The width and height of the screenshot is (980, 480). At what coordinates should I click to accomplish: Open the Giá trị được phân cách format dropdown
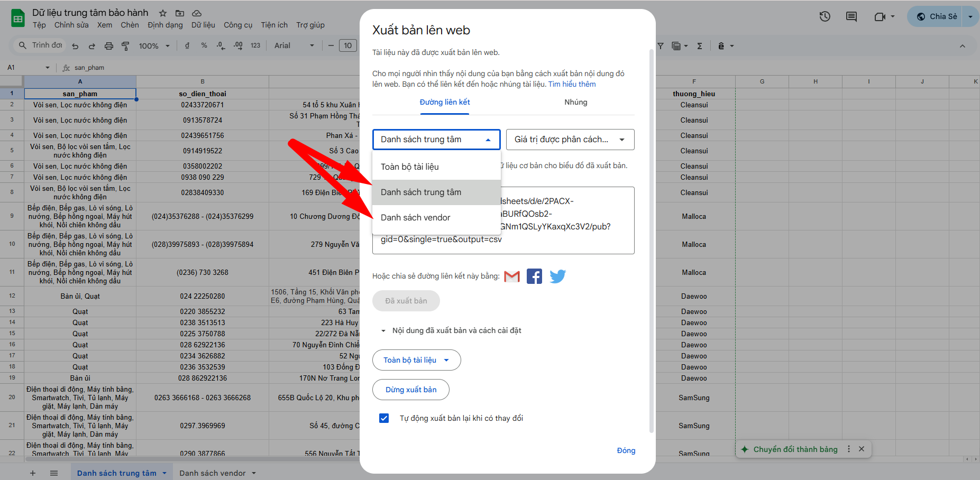570,140
